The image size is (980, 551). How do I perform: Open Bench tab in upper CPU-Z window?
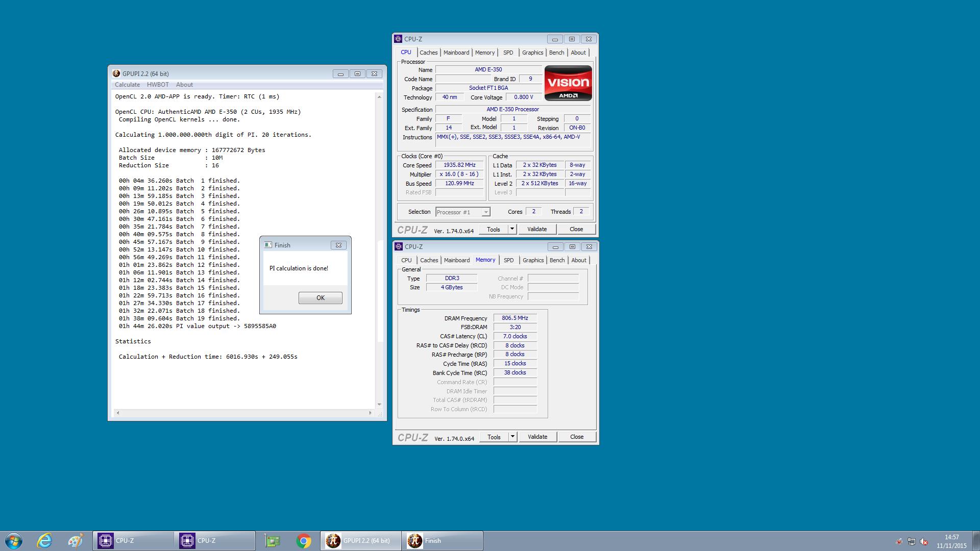click(x=556, y=53)
